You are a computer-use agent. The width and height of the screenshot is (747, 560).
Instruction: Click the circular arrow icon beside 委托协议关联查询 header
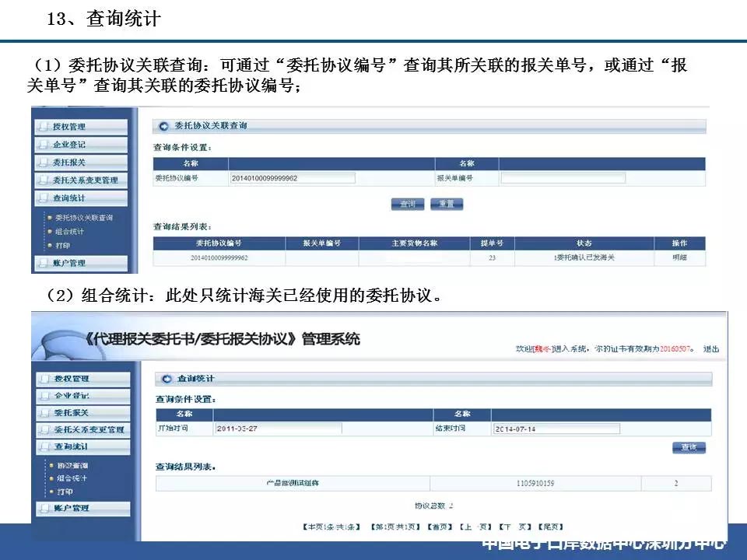tap(163, 126)
